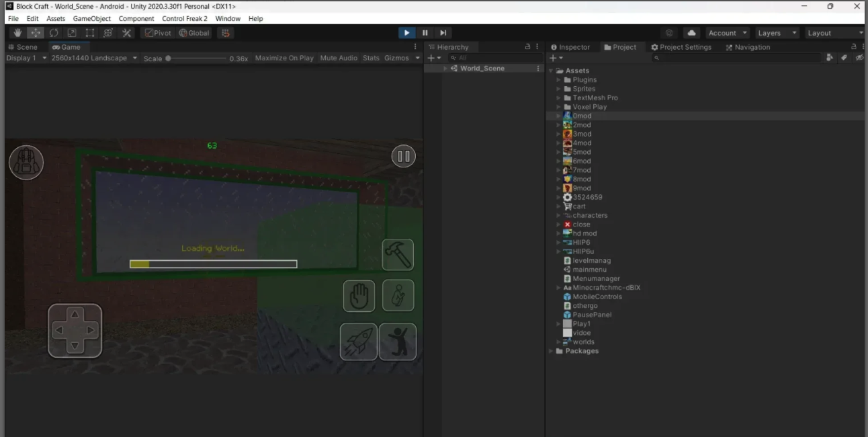Pause the editor play mode
The height and width of the screenshot is (437, 868).
tap(425, 33)
